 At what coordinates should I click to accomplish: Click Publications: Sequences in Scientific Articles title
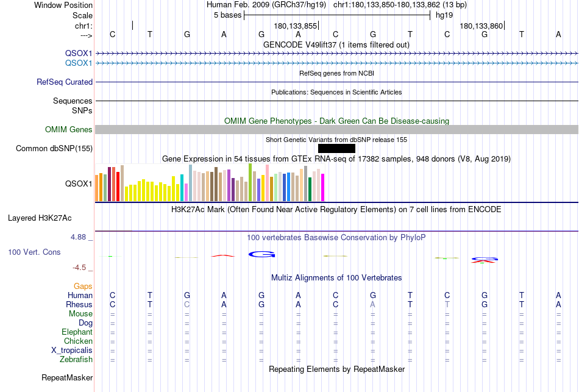336,92
